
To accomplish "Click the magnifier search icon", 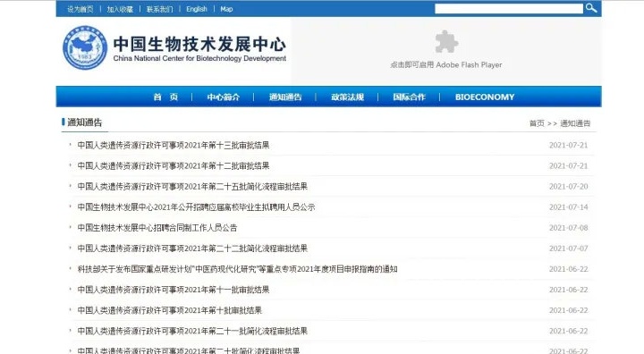I will pyautogui.click(x=591, y=8).
